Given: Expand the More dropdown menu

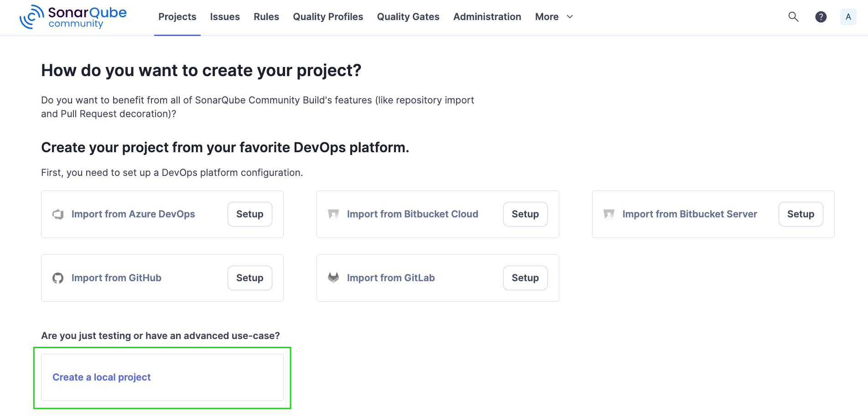Looking at the screenshot, I should [554, 17].
